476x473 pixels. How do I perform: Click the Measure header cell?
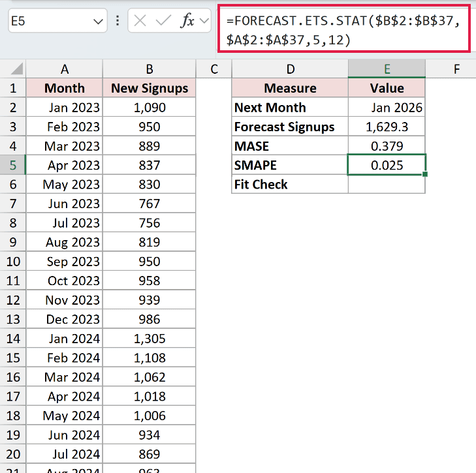coord(290,88)
